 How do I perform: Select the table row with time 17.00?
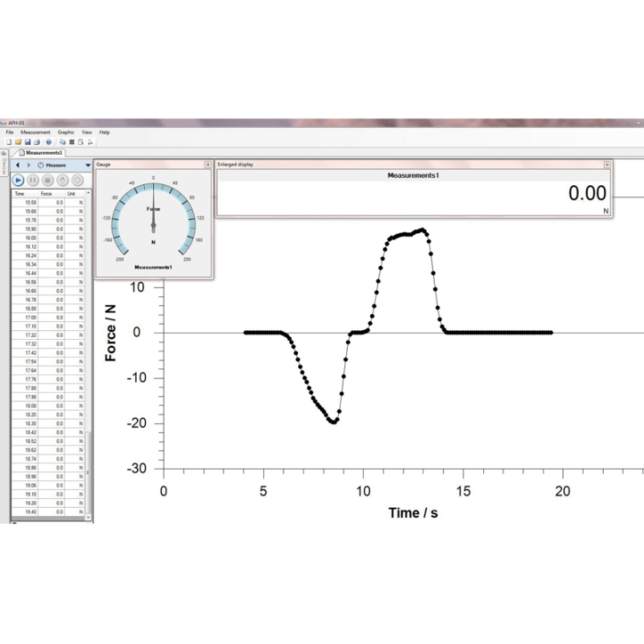(x=48, y=318)
